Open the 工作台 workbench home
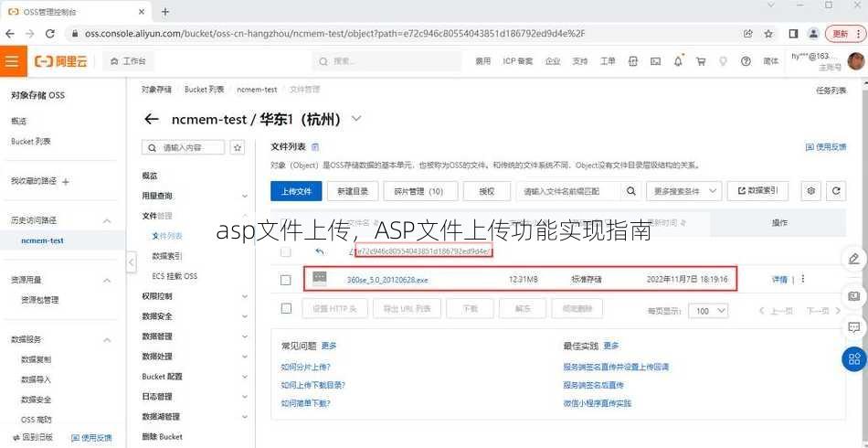Image resolution: width=868 pixels, height=448 pixels. click(129, 61)
